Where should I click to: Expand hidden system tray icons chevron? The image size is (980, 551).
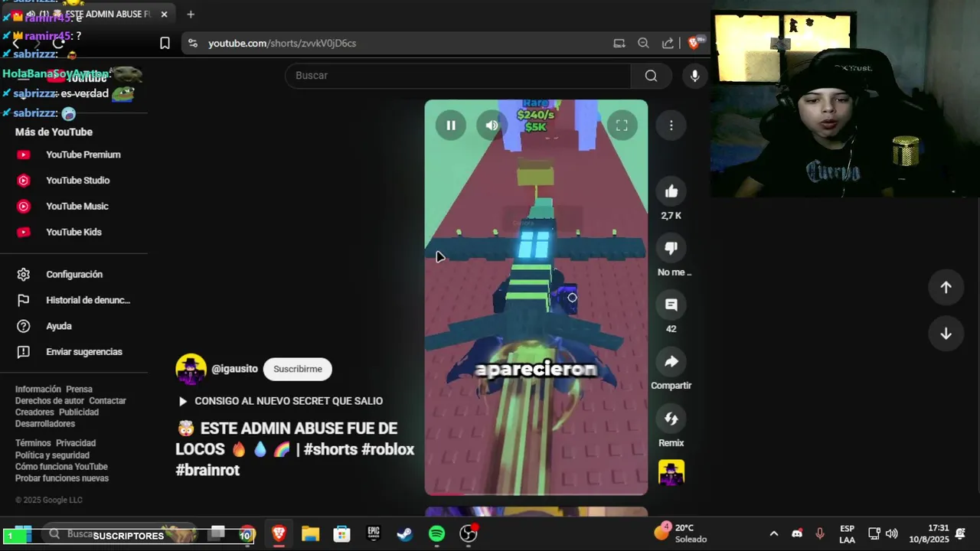774,533
